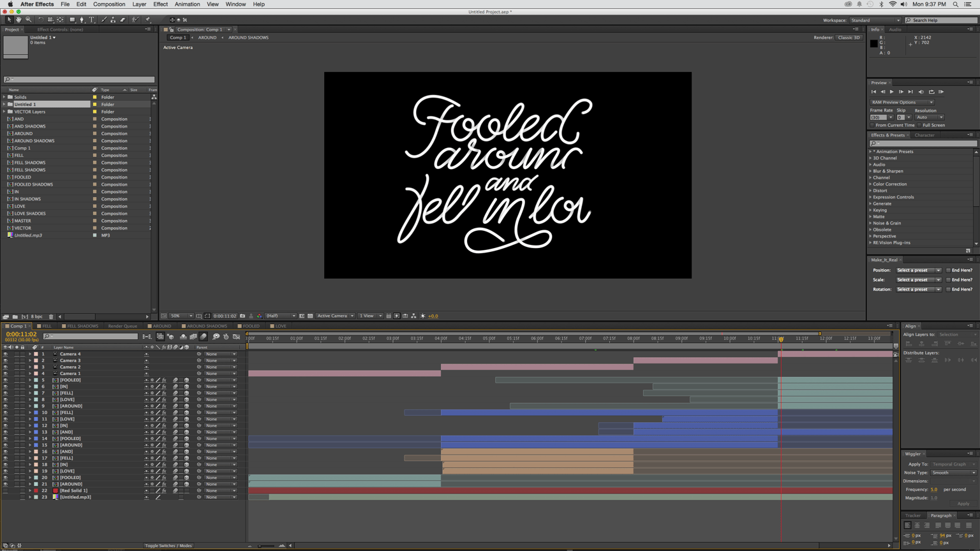980x551 pixels.
Task: Open the Effect menu
Action: coord(160,4)
